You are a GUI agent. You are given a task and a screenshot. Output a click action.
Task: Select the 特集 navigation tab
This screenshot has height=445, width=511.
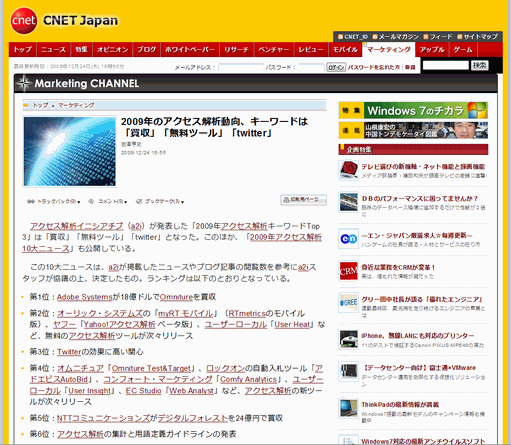[81, 50]
